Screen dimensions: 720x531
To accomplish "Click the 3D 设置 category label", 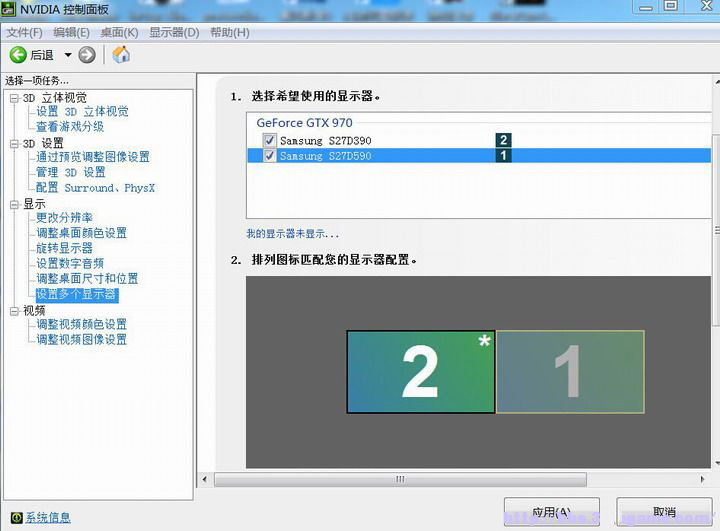I will click(43, 143).
